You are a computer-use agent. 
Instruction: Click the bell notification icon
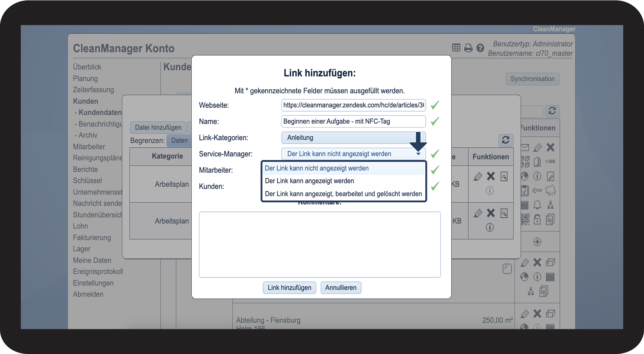(537, 205)
